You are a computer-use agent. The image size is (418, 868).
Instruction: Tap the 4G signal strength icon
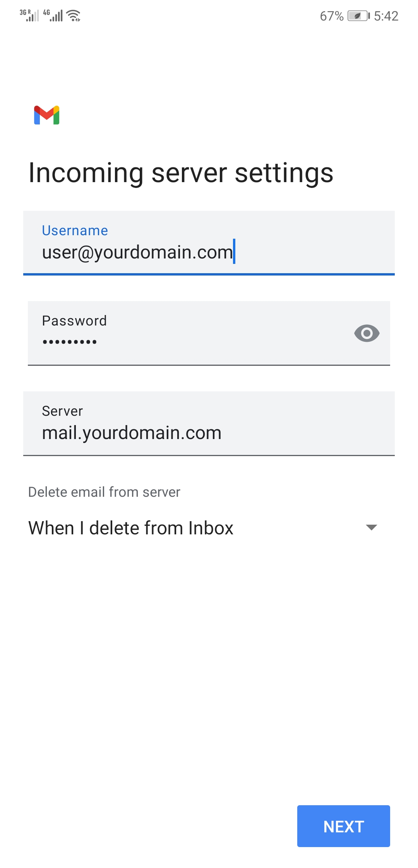pyautogui.click(x=53, y=15)
